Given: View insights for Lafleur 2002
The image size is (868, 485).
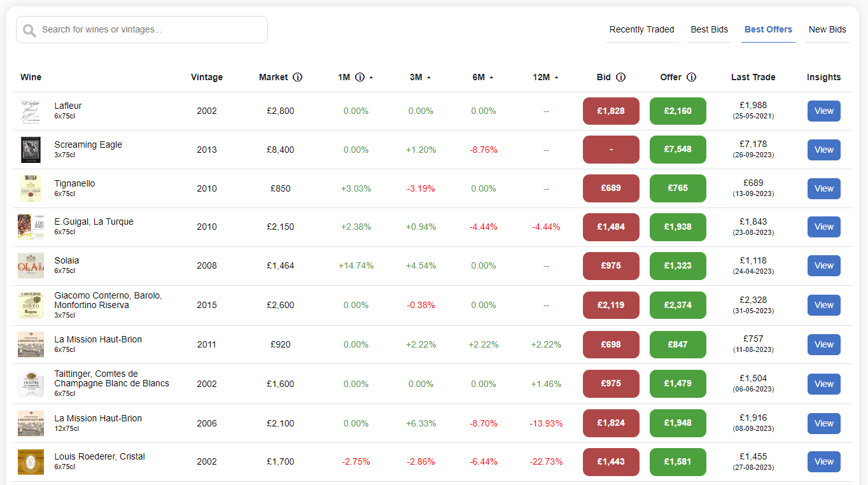Looking at the screenshot, I should coord(823,111).
